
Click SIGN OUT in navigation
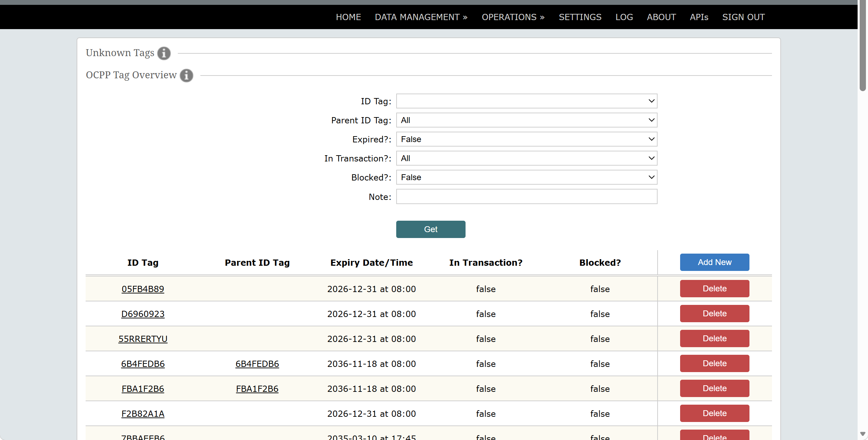[743, 17]
